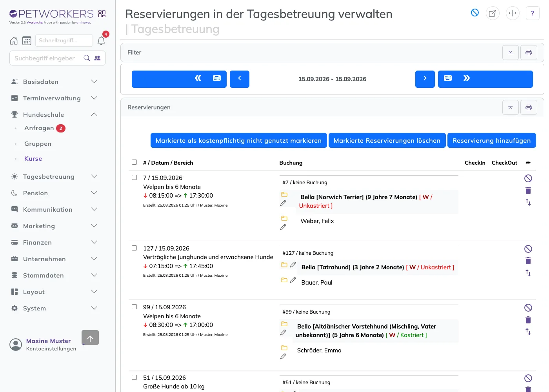Click the share arrow column header icon

click(528, 163)
